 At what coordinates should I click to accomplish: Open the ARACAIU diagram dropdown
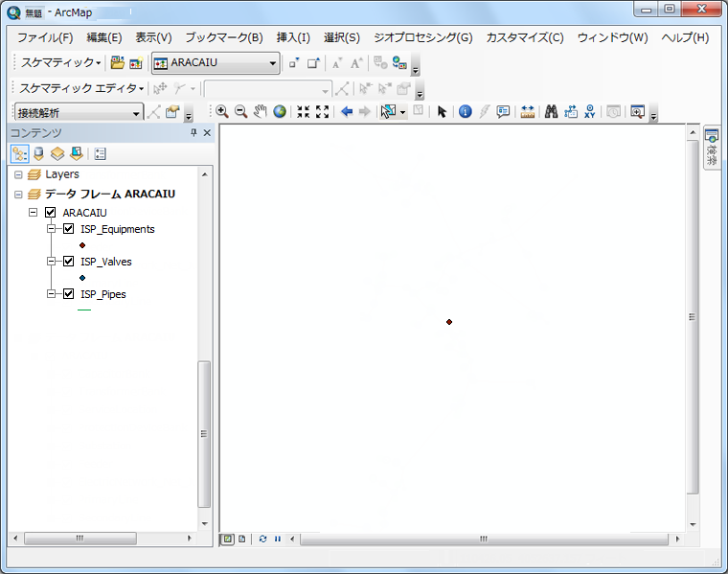pyautogui.click(x=273, y=63)
